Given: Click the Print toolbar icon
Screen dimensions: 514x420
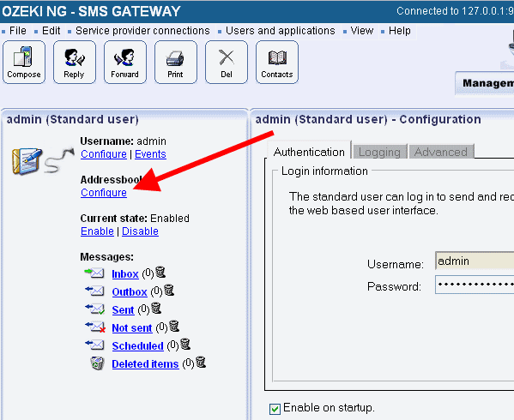Looking at the screenshot, I should pyautogui.click(x=176, y=63).
